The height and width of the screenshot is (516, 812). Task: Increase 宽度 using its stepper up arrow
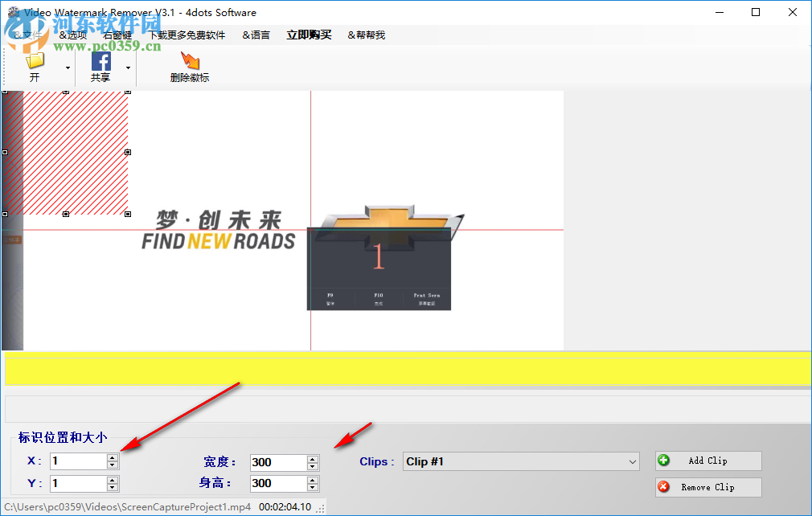coord(313,458)
